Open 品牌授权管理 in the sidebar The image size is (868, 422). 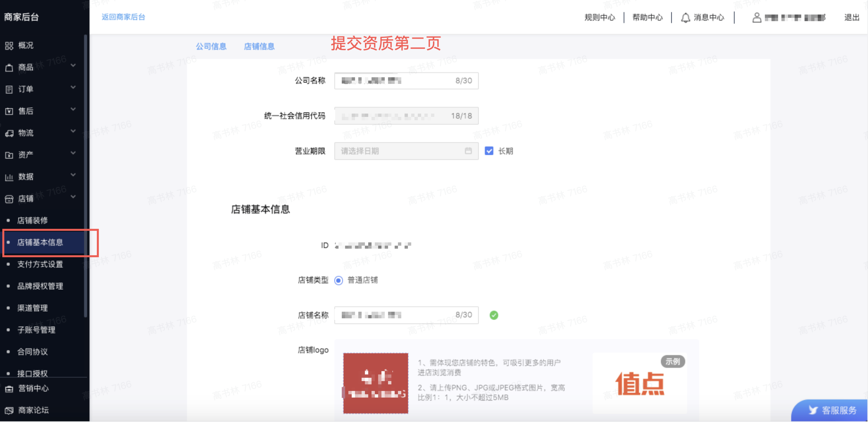point(40,286)
